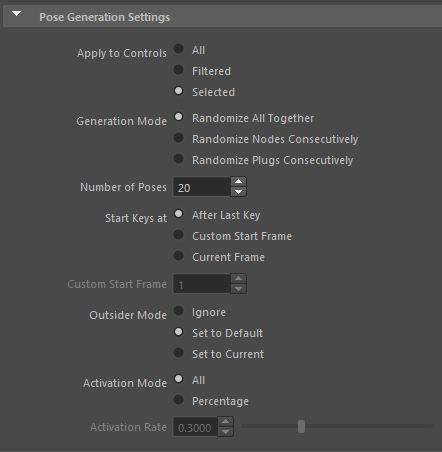Collapse the Pose Generation Settings section
Screen dimensions: 442x452
pyautogui.click(x=16, y=14)
